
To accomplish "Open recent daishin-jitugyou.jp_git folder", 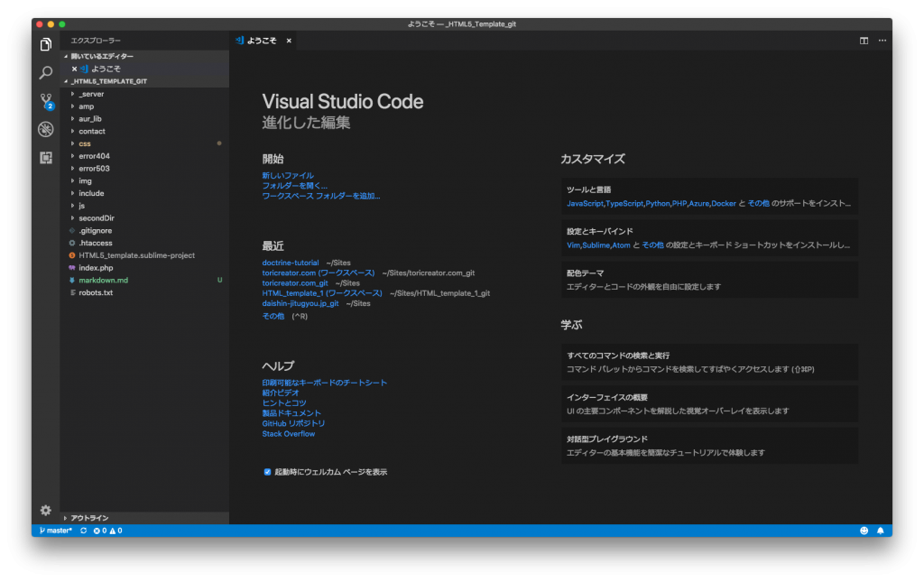I will pos(300,304).
